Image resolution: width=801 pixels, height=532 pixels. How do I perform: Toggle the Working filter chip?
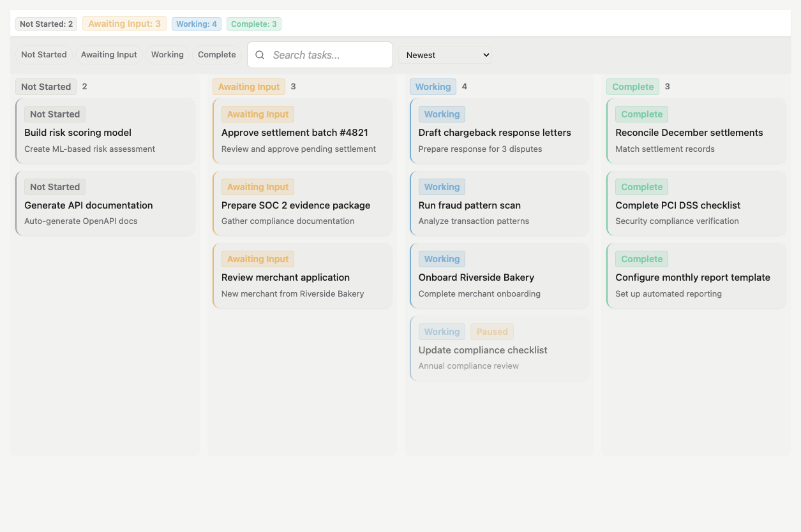tap(167, 55)
